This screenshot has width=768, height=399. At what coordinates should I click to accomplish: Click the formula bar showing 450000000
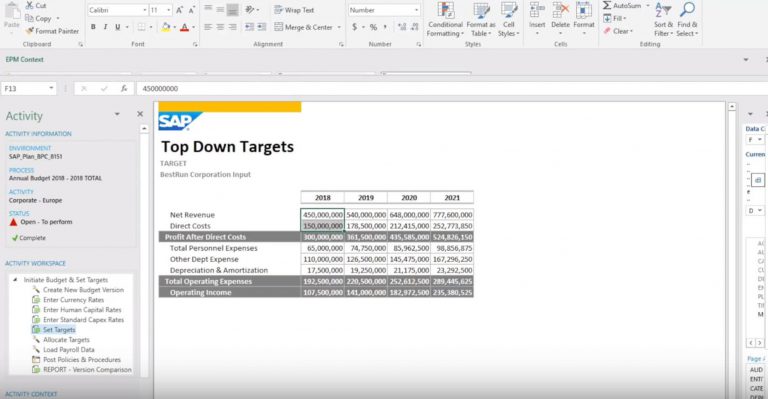point(451,89)
